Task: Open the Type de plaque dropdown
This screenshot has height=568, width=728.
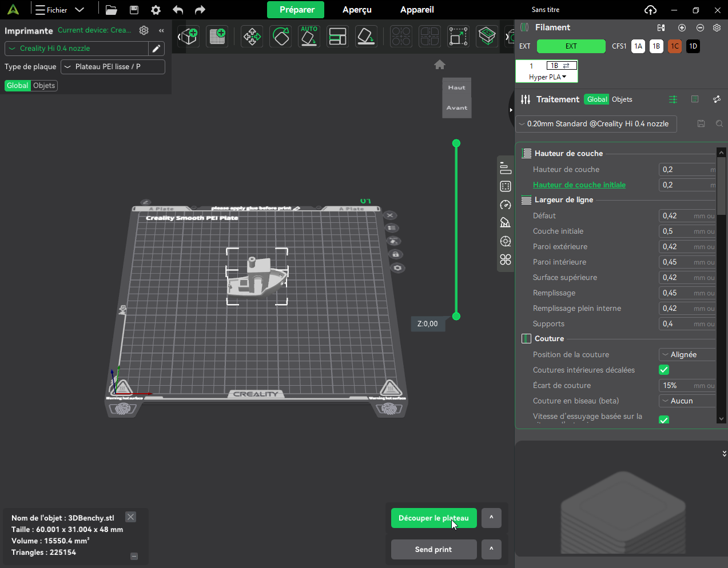Action: coord(113,67)
